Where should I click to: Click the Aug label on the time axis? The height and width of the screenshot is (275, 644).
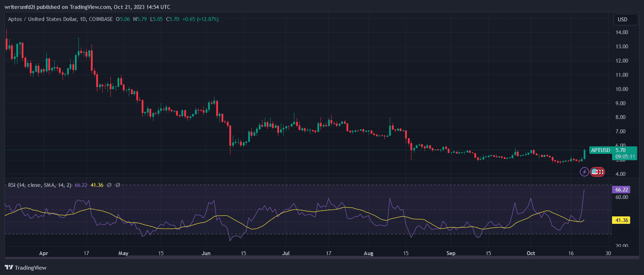(369, 253)
